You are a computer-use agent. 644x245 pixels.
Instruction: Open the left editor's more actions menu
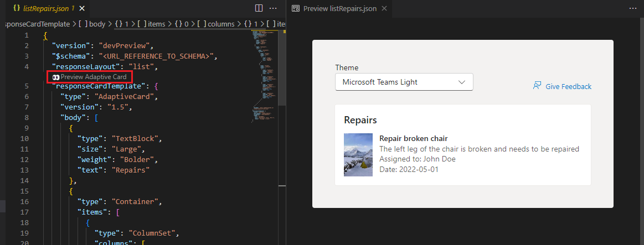[x=273, y=8]
